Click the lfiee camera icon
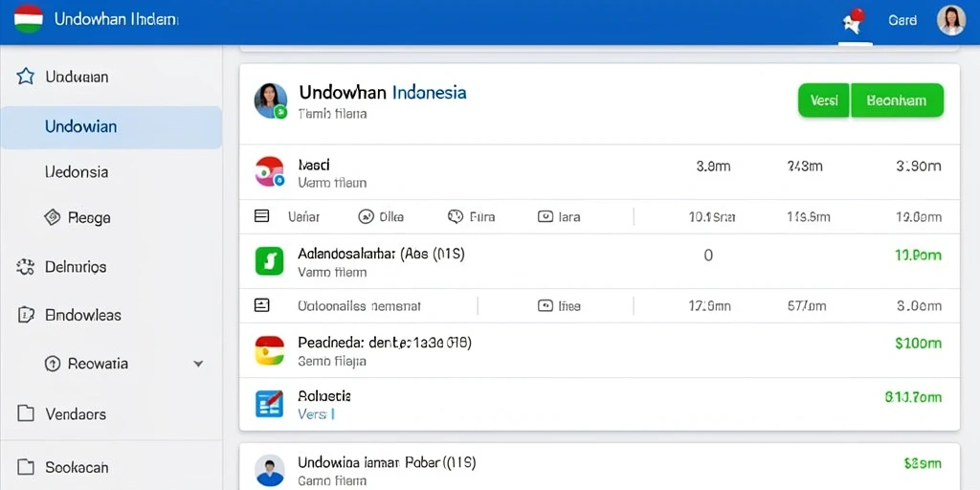Image resolution: width=980 pixels, height=490 pixels. coord(545,305)
